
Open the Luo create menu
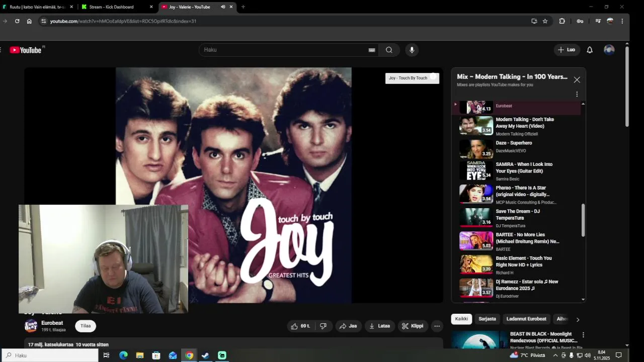pyautogui.click(x=567, y=50)
